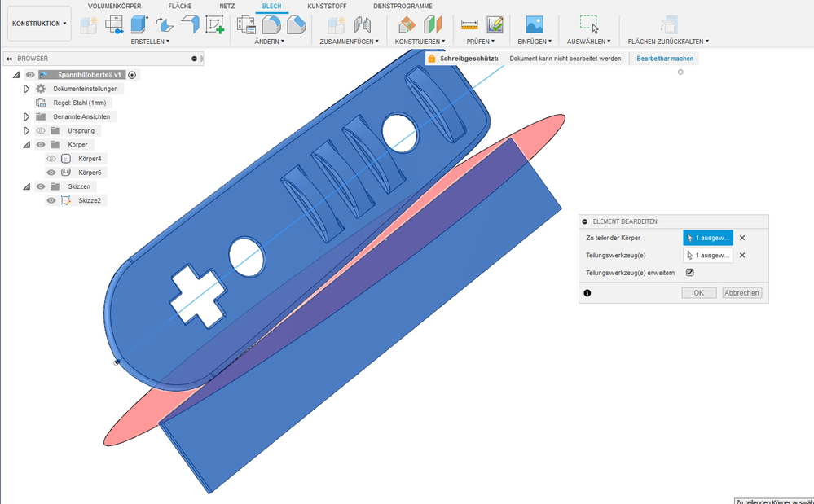The height and width of the screenshot is (504, 814).
Task: Clear the Teilungswerkzeug(e) selection
Action: coord(742,255)
